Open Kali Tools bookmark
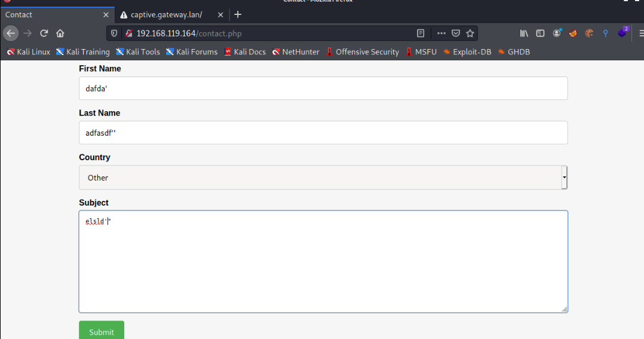644x339 pixels. tap(138, 52)
